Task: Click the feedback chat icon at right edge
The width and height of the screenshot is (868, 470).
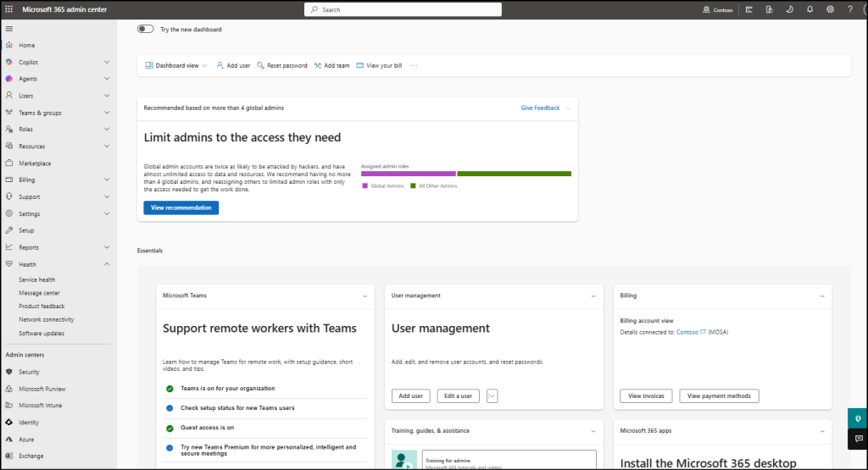Action: click(859, 439)
